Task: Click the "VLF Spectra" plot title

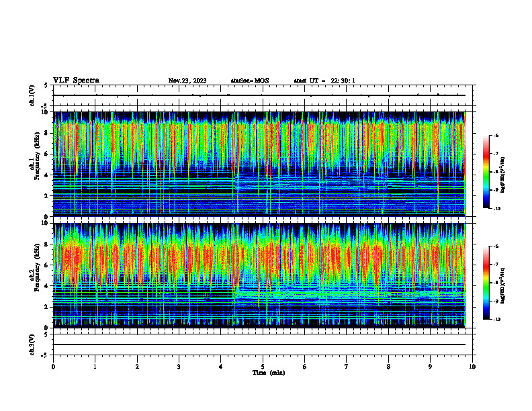Action: pyautogui.click(x=76, y=81)
